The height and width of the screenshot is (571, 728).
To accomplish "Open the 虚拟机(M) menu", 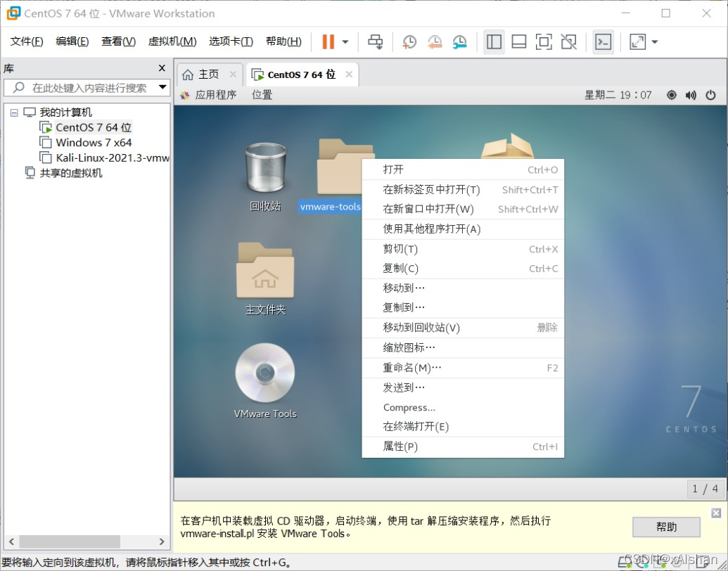I will pos(171,41).
